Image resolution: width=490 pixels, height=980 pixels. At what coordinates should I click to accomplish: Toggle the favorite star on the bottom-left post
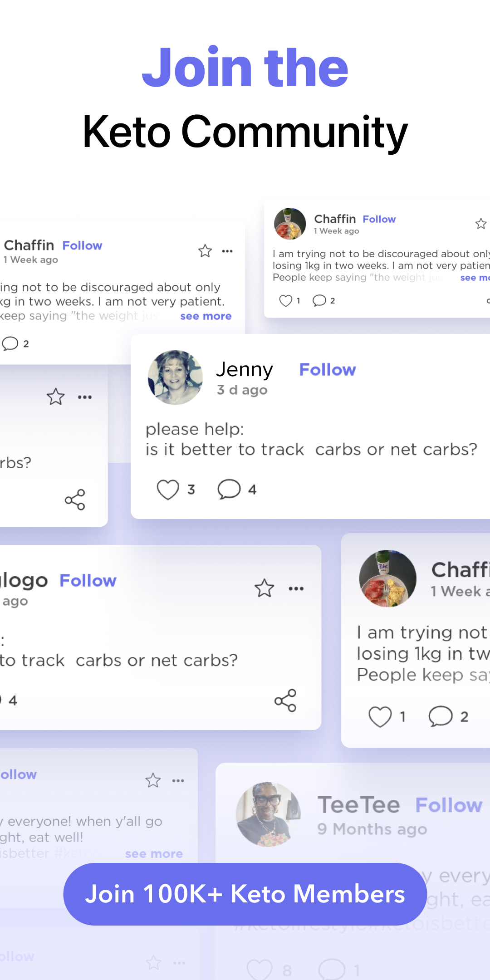[x=153, y=780]
